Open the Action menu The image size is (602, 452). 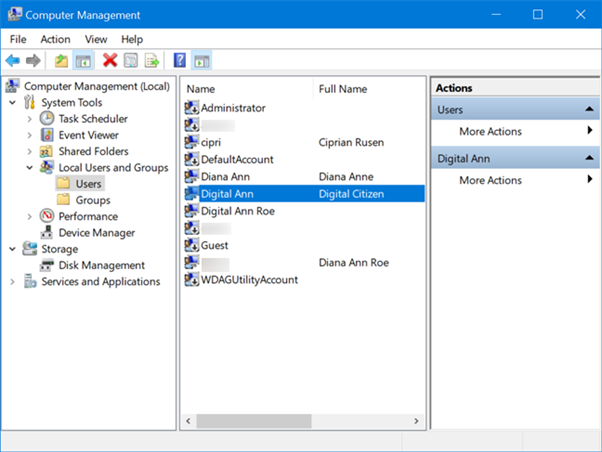(55, 39)
